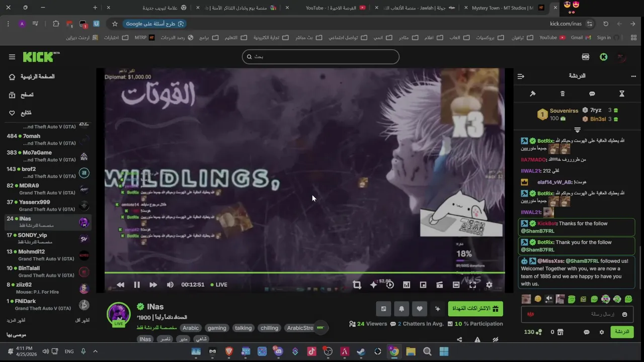Open the emoji picker in message box
Viewport: 644px width, 362px height.
624,314
